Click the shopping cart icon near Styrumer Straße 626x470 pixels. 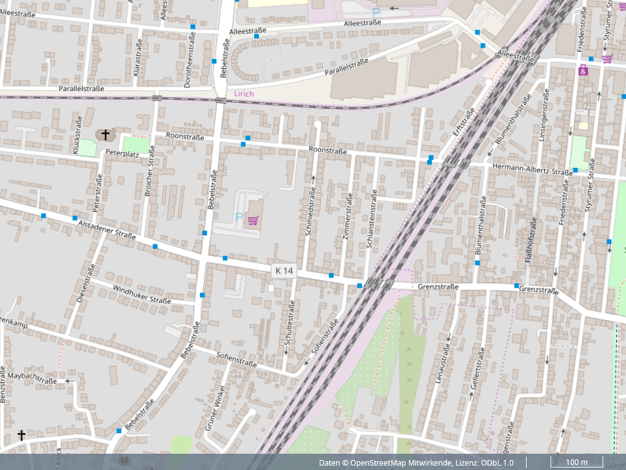pyautogui.click(x=607, y=58)
